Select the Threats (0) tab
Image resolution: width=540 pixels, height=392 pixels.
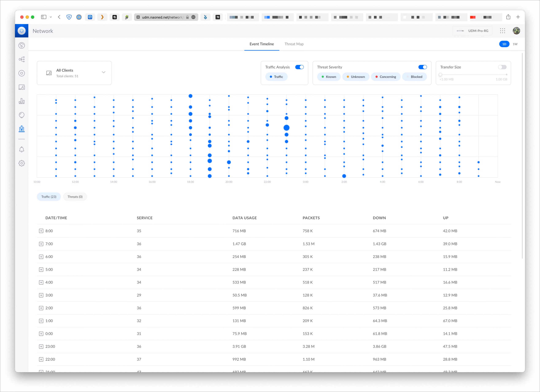click(75, 197)
